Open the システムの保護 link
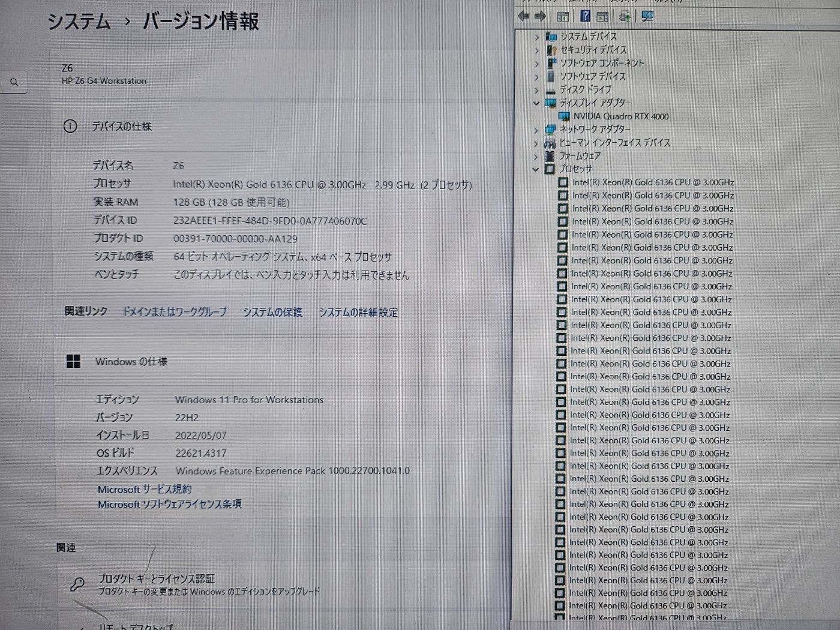Viewport: 840px width, 630px height. point(273,313)
